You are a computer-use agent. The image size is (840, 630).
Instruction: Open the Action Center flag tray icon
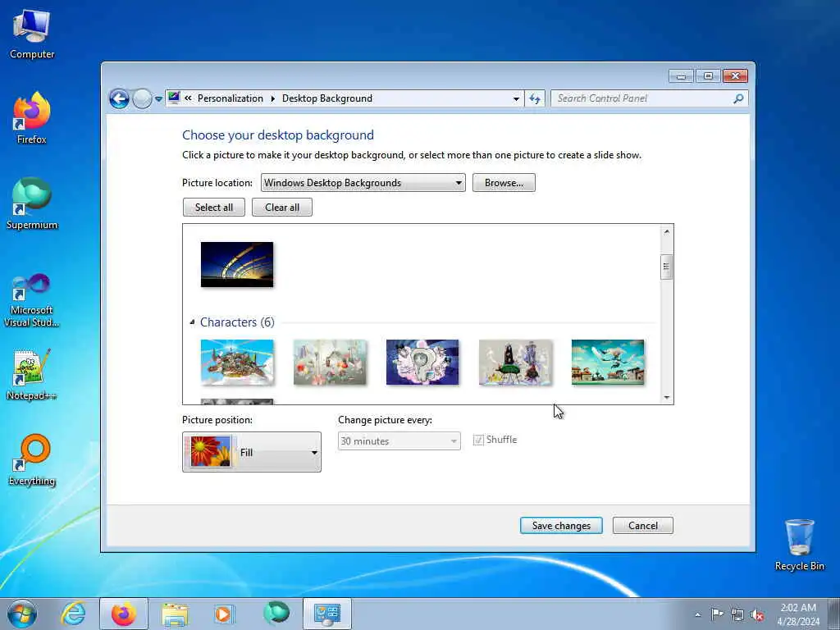coord(717,614)
